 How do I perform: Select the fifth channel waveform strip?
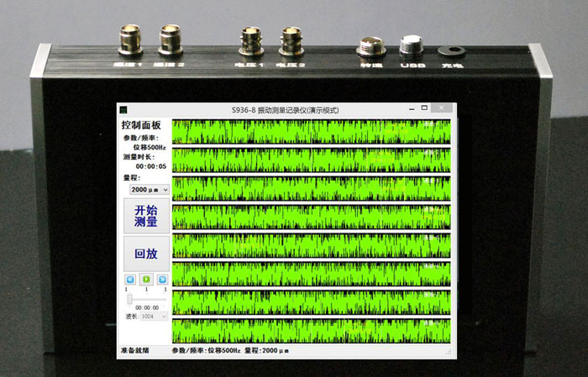point(311,245)
